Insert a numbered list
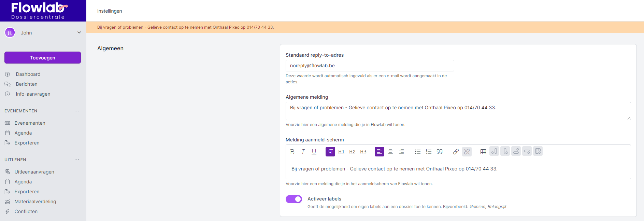 [429, 152]
